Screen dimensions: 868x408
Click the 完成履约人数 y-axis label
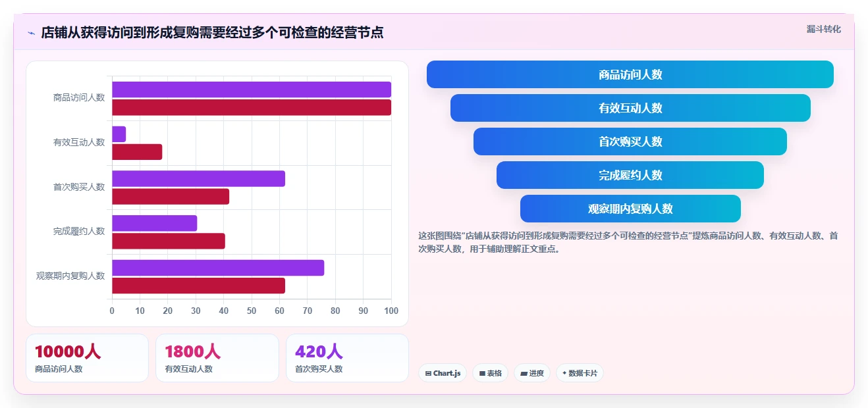(x=79, y=231)
